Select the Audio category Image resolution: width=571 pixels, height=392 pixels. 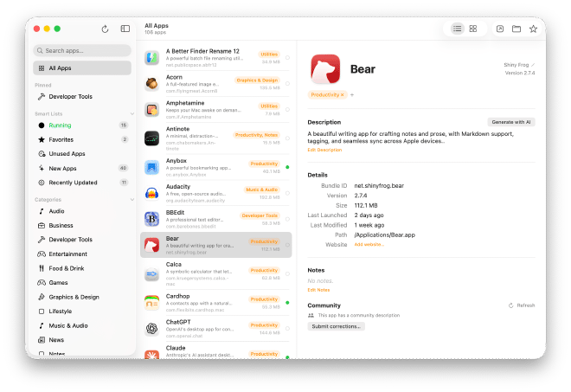tap(82, 211)
